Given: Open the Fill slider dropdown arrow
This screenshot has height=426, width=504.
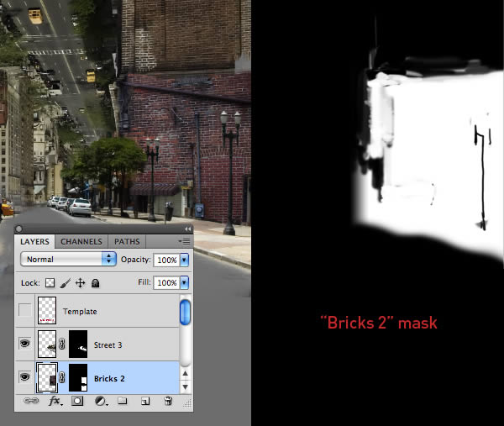Looking at the screenshot, I should pyautogui.click(x=184, y=282).
